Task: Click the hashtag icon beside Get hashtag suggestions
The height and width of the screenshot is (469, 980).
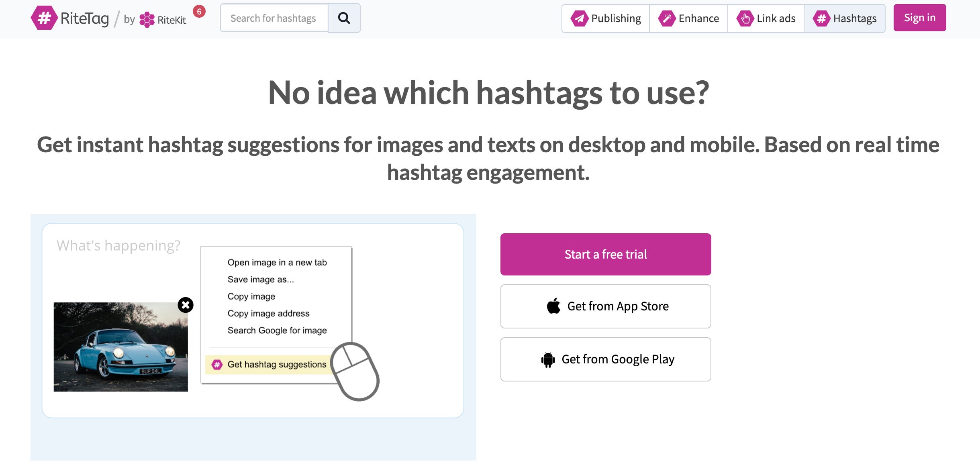Action: 217,365
